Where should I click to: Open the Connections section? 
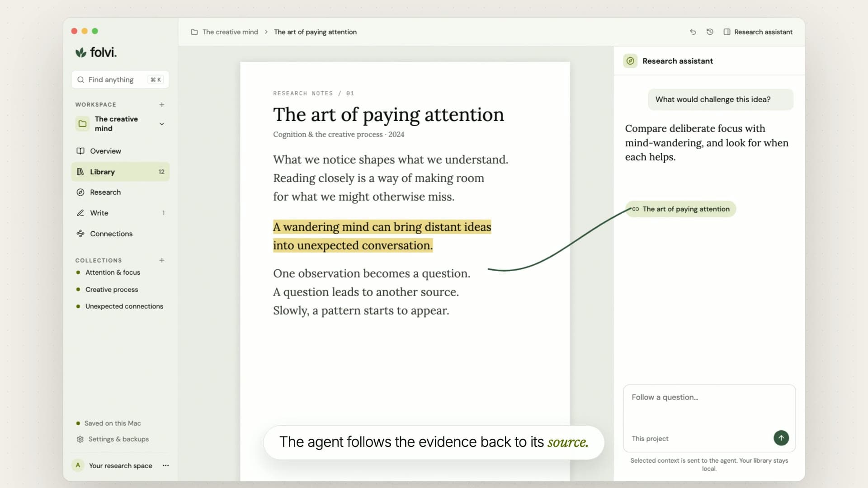click(120, 234)
